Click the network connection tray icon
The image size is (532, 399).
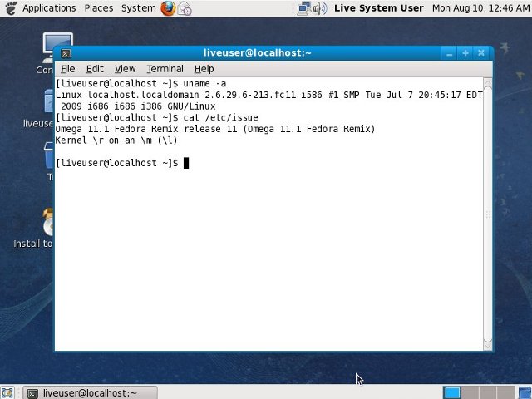[304, 8]
